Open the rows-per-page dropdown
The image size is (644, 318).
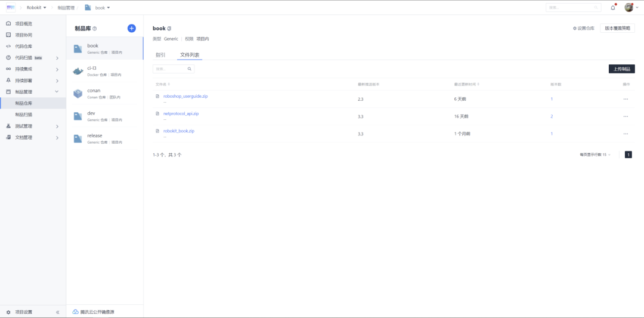point(595,155)
